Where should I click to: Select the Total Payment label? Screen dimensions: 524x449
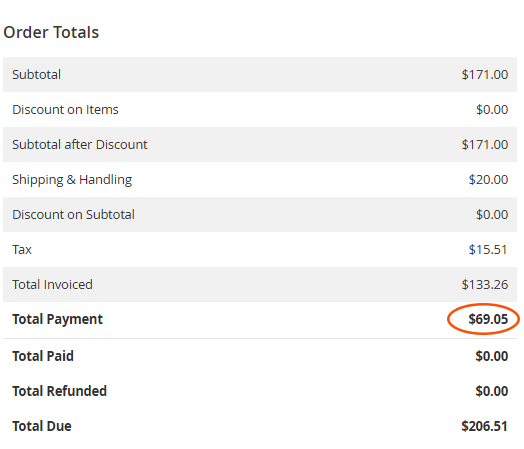[57, 319]
